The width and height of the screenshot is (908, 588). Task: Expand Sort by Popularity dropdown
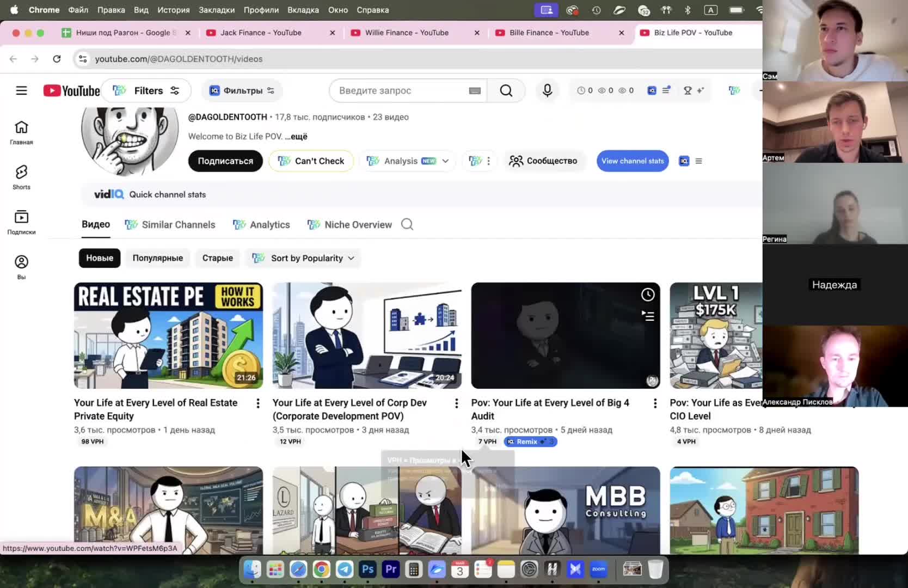point(303,258)
